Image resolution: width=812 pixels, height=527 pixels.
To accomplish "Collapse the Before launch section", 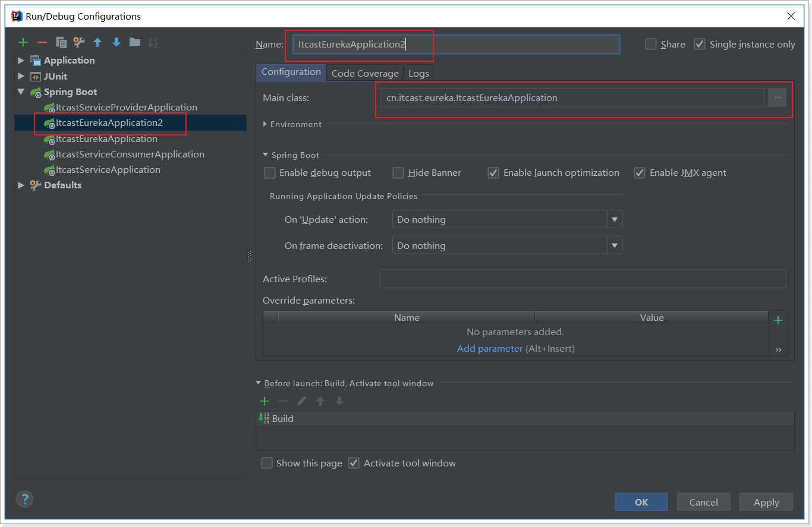I will click(258, 383).
